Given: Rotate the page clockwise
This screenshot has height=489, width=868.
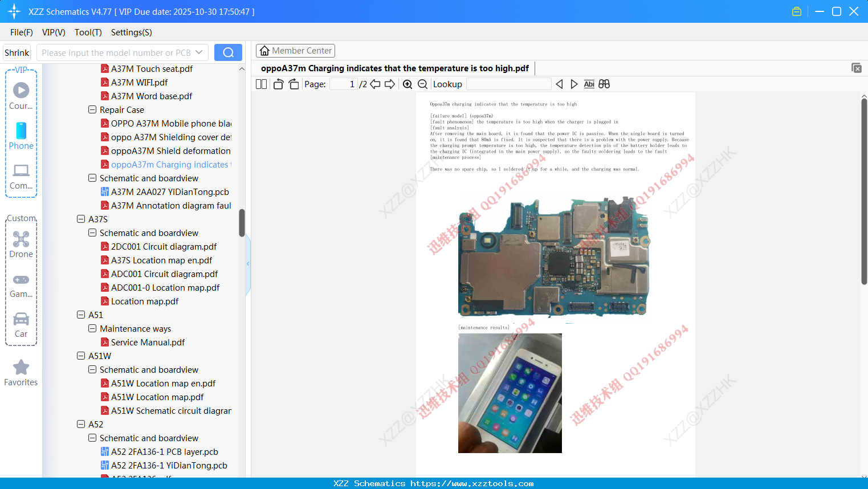Looking at the screenshot, I should (x=294, y=84).
